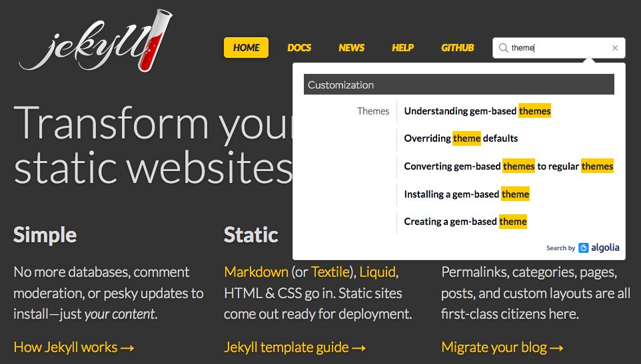The width and height of the screenshot is (641, 364).
Task: Open the HELP page
Action: pyautogui.click(x=402, y=48)
